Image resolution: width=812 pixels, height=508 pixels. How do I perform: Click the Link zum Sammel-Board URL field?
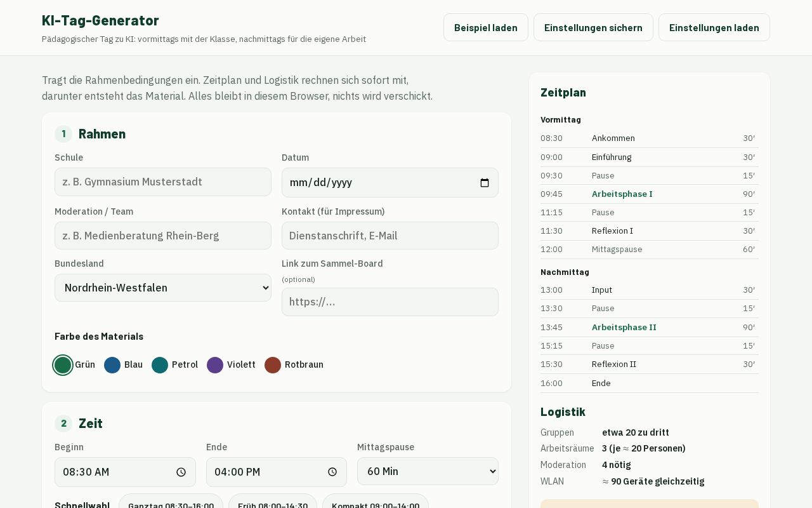pos(390,302)
